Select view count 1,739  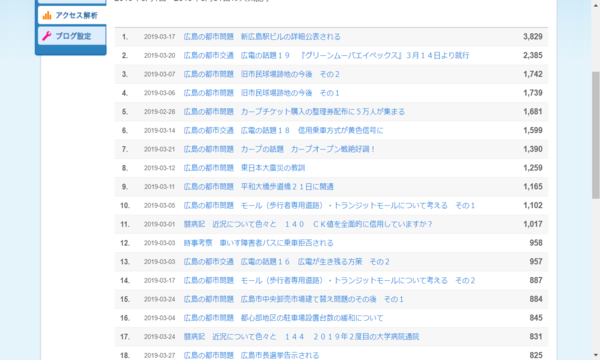pyautogui.click(x=533, y=93)
